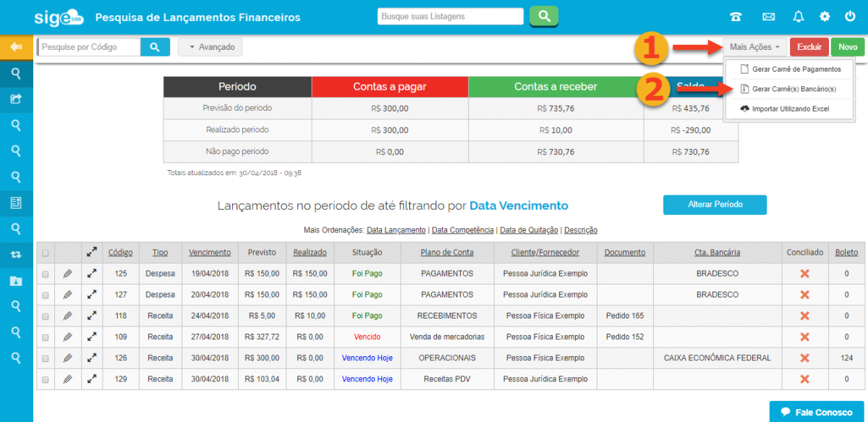
Task: Click the download folder icon in sidebar
Action: [17, 280]
